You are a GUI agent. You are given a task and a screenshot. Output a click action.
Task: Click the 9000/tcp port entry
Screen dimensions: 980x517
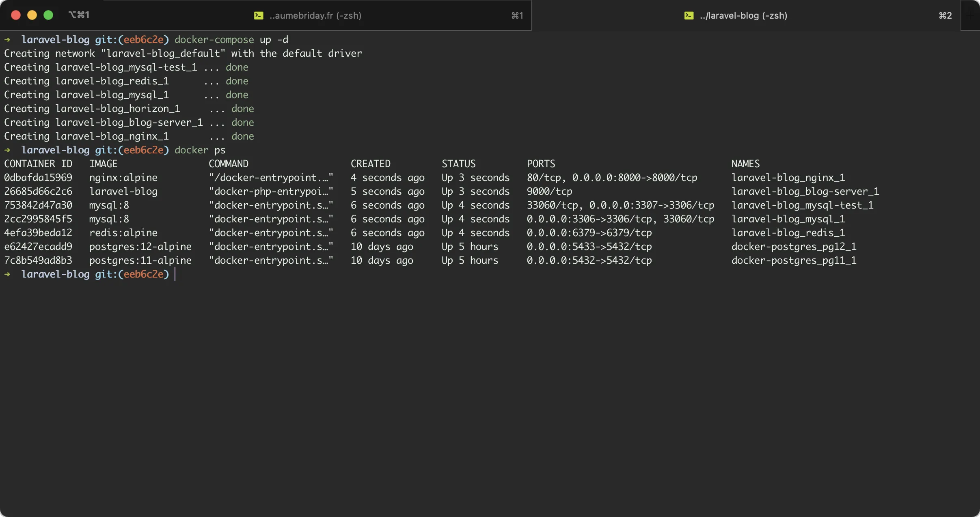click(549, 192)
